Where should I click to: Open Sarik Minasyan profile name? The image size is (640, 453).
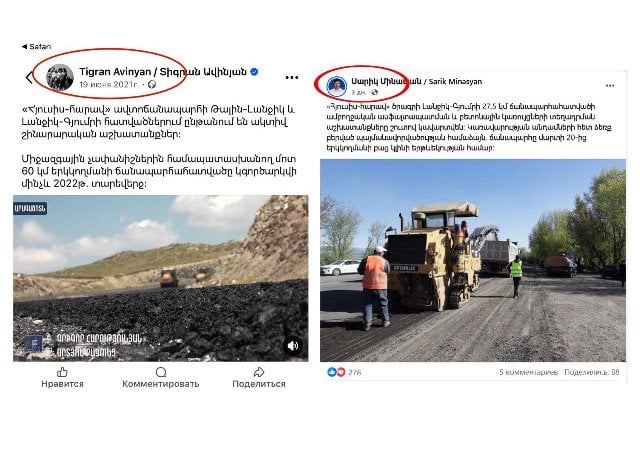(x=416, y=81)
